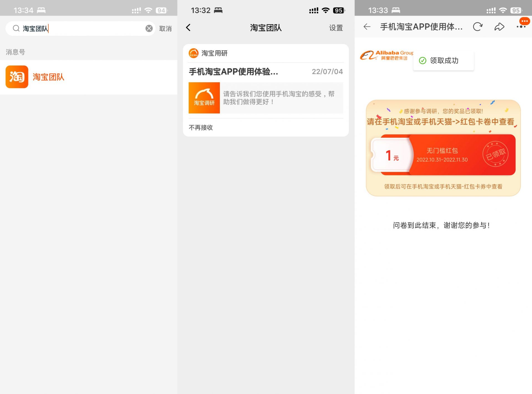
Task: Tap 不再接收 to stop receiving messages
Action: pos(200,127)
